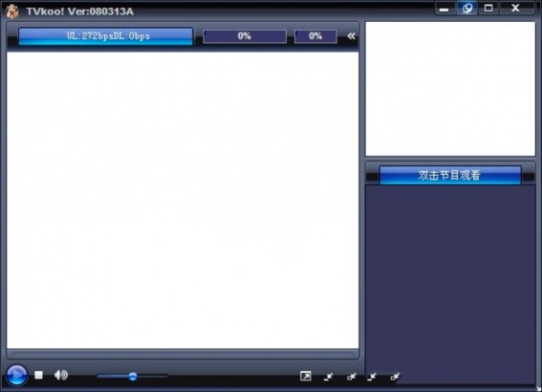Click the second shrink-arrows resize icon
Viewport: 542px width, 392px height.
(351, 376)
